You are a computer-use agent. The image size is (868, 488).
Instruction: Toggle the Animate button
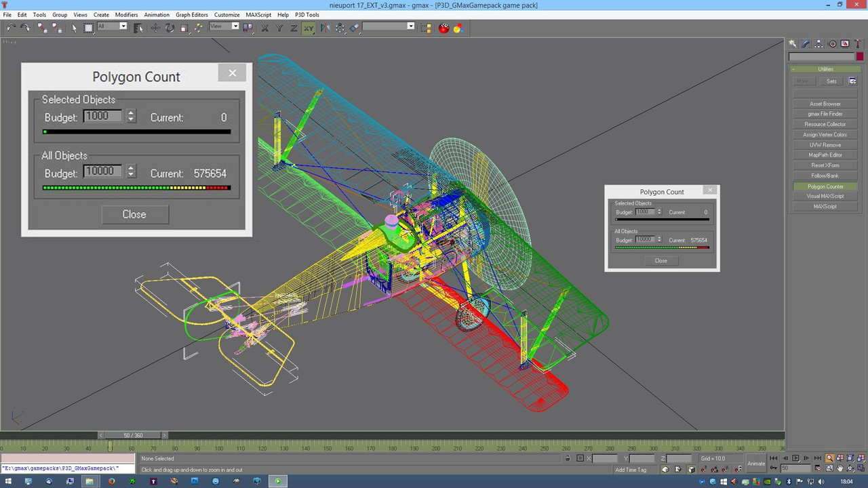coord(755,464)
